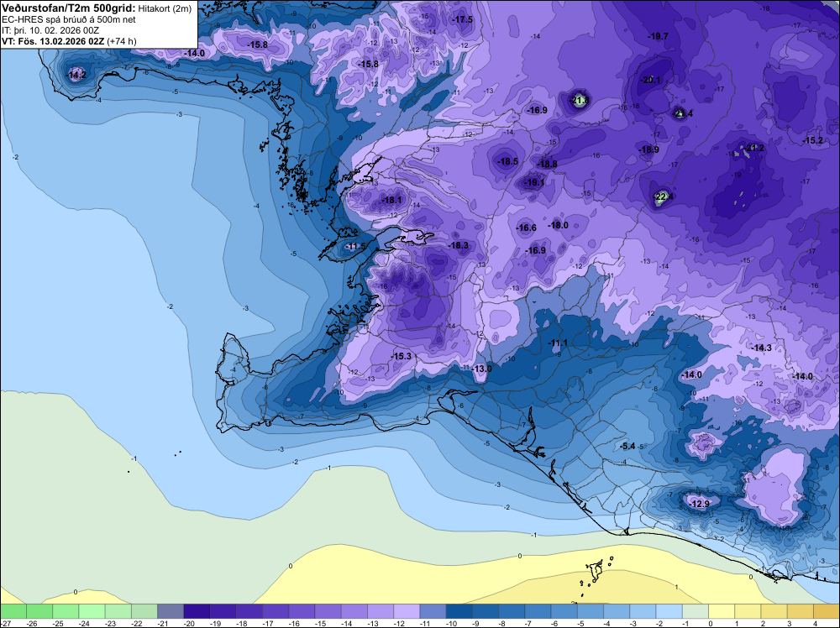Click the -19.1 temperature reading

tap(533, 182)
